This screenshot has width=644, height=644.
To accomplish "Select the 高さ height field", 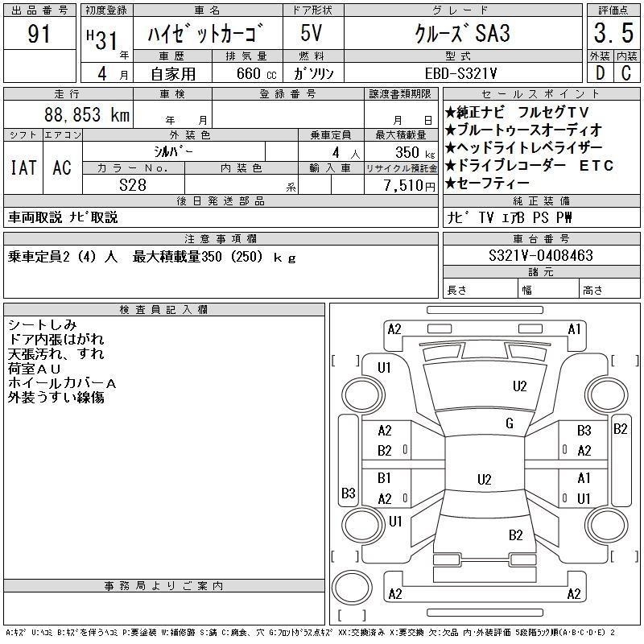I will (610, 290).
